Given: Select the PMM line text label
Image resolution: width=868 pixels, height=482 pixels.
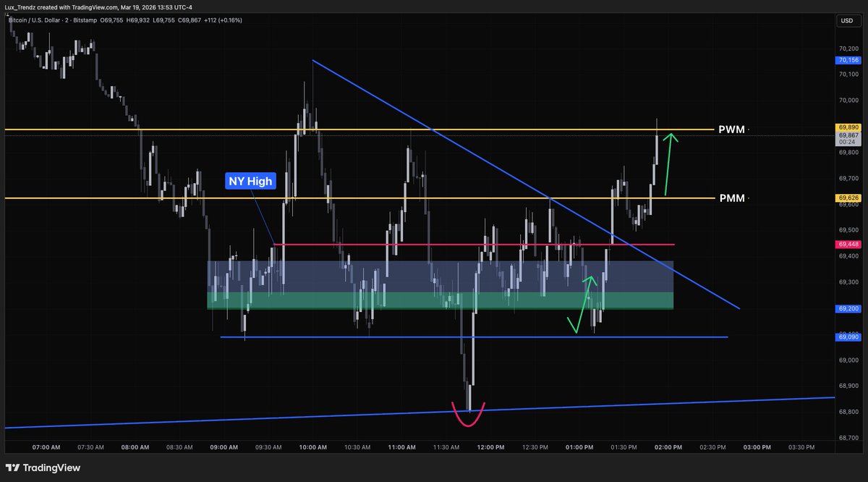Looking at the screenshot, I should pyautogui.click(x=732, y=198).
